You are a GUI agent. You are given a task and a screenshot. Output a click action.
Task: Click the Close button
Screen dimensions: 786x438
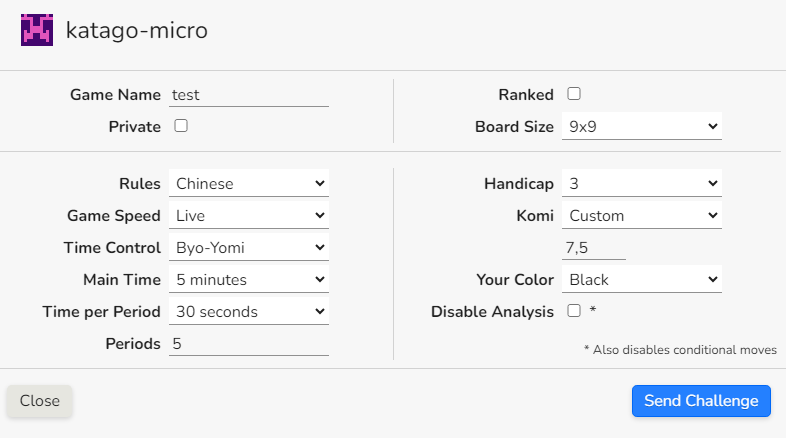(x=40, y=401)
